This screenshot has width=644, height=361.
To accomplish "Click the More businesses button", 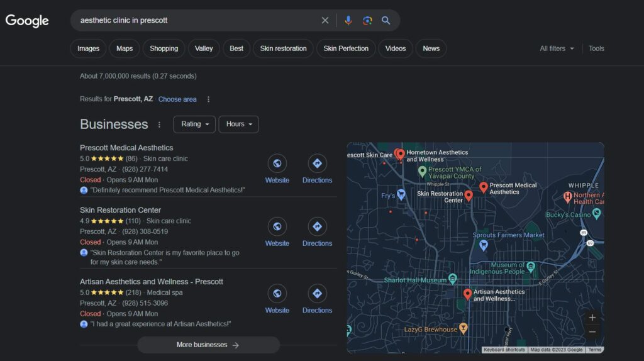I will point(208,345).
